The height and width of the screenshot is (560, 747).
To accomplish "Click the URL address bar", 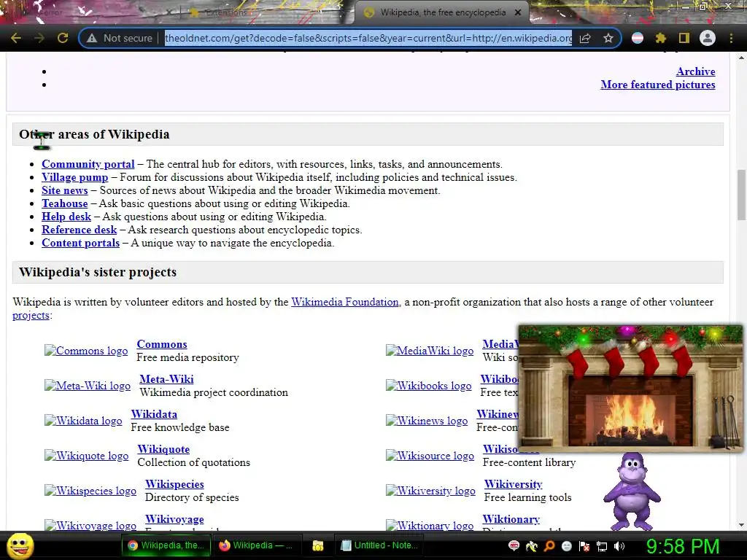I will [368, 38].
